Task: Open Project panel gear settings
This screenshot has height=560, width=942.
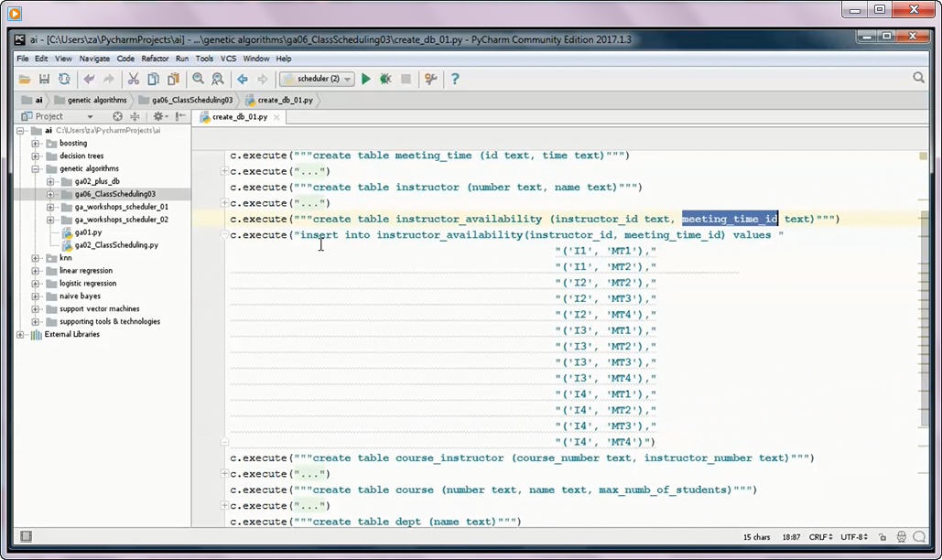Action: pos(160,116)
